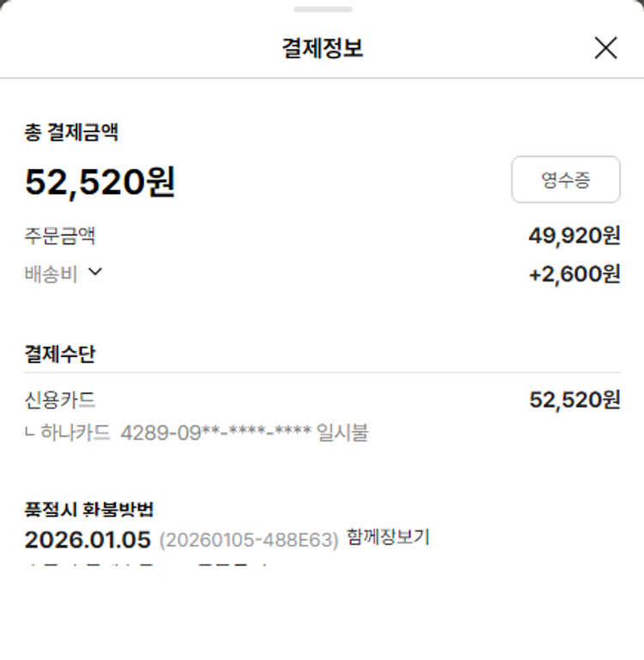Click the 함께장보기 label
644x660 pixels.
(388, 537)
